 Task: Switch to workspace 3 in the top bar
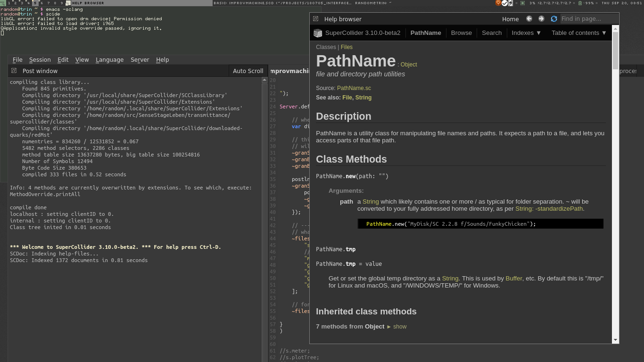(22, 3)
